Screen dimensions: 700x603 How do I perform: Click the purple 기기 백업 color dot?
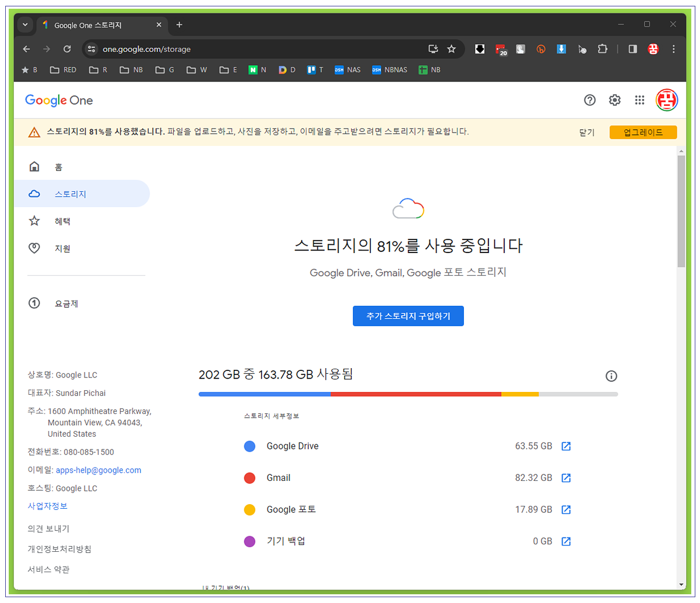[249, 541]
